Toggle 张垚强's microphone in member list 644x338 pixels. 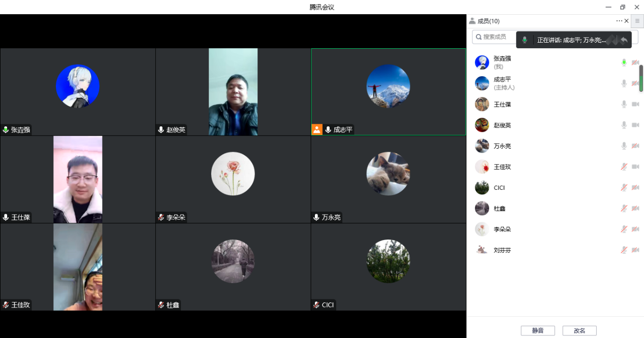click(624, 62)
